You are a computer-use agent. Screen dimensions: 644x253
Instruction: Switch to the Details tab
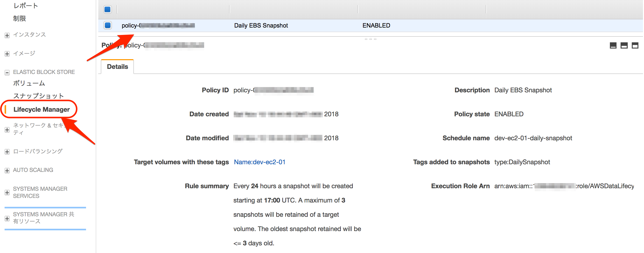117,66
